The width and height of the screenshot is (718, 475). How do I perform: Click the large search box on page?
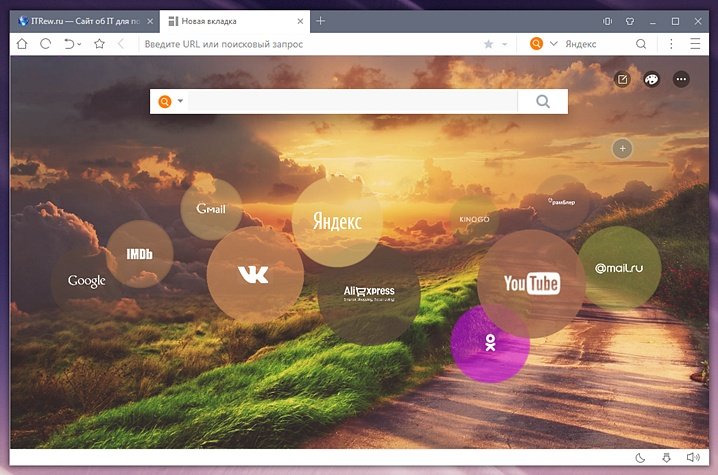pos(353,101)
